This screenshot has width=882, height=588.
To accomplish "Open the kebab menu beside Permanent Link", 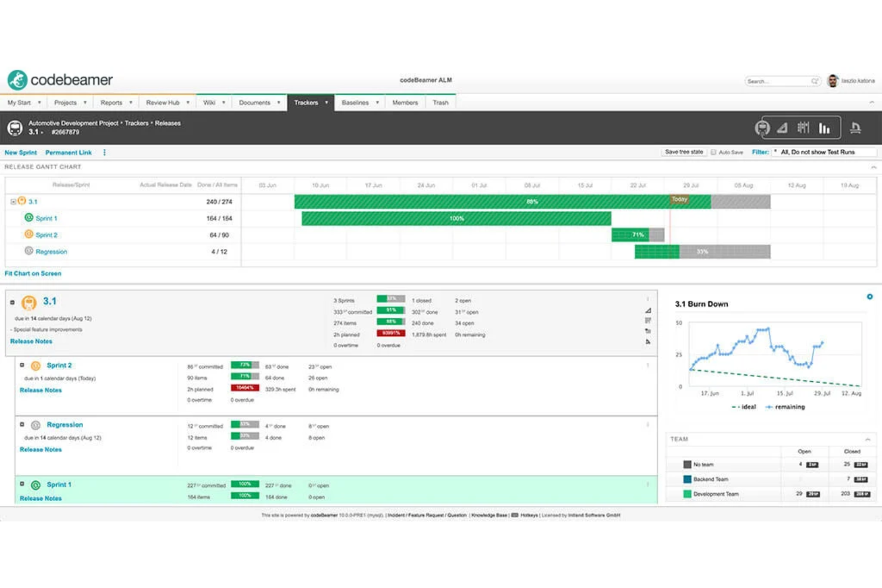I will [x=104, y=153].
